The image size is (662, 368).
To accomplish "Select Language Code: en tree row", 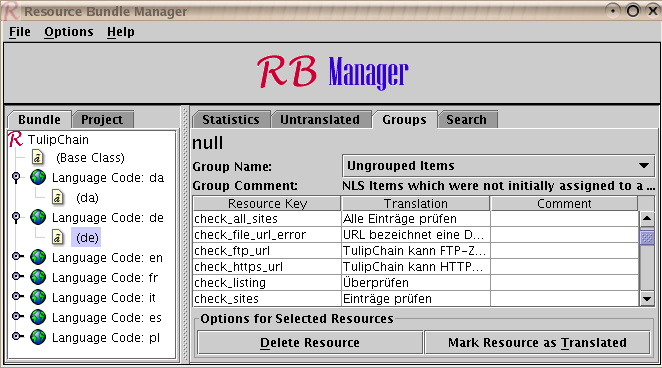I will (x=107, y=257).
